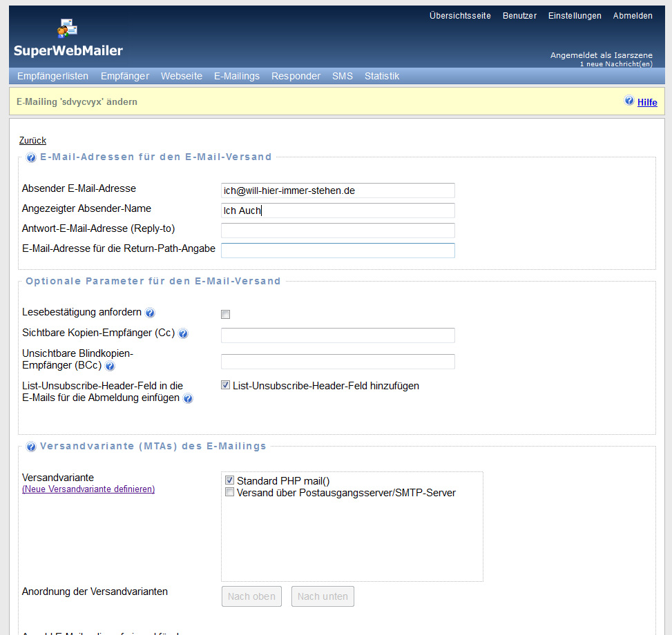Uncheck List-Unsubscribe-Header-Feld hinzufügen
672x635 pixels.
[226, 385]
